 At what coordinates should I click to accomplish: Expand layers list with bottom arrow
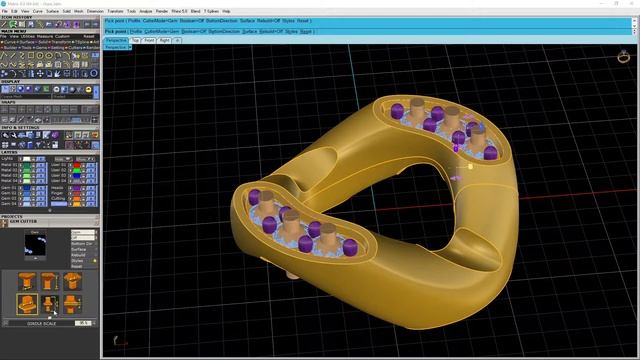pyautogui.click(x=50, y=210)
